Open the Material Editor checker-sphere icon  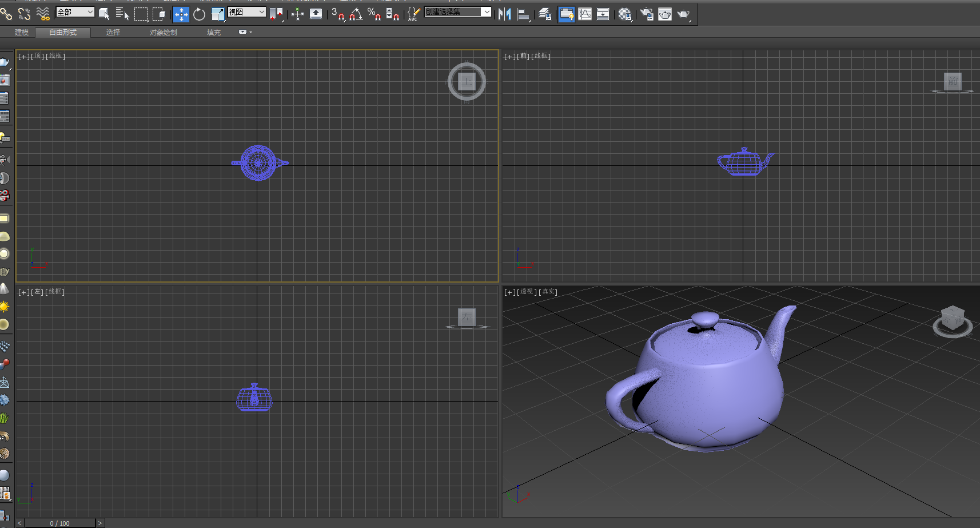[x=625, y=14]
